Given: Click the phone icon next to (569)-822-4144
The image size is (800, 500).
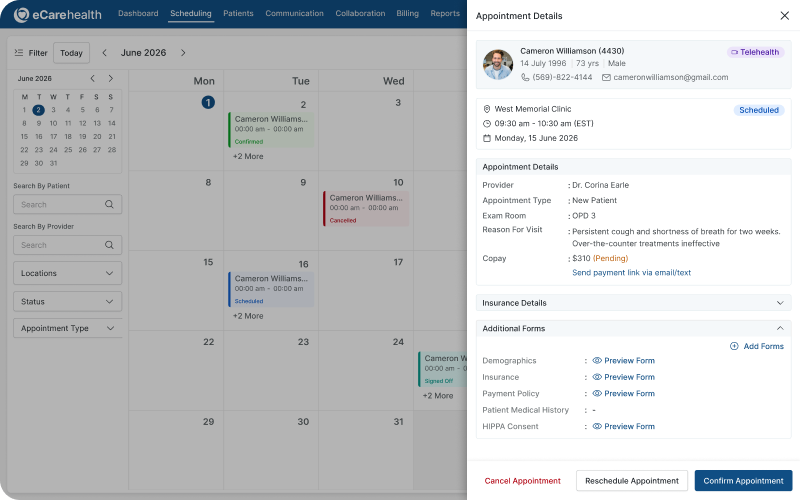Looking at the screenshot, I should 525,77.
